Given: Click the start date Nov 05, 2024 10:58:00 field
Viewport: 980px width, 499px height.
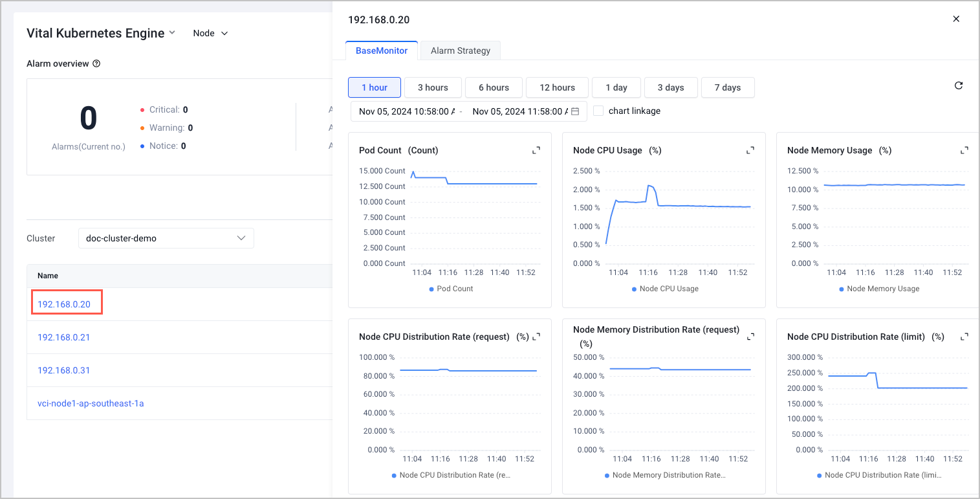Looking at the screenshot, I should 407,111.
